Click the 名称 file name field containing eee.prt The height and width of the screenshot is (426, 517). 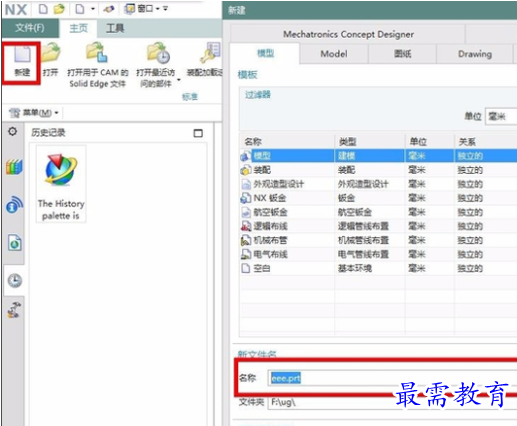point(393,378)
